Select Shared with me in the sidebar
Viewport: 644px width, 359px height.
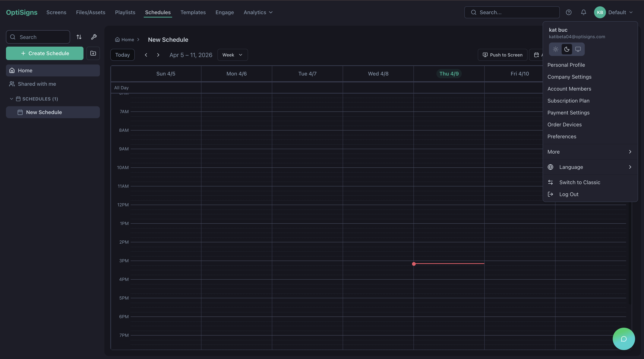37,84
